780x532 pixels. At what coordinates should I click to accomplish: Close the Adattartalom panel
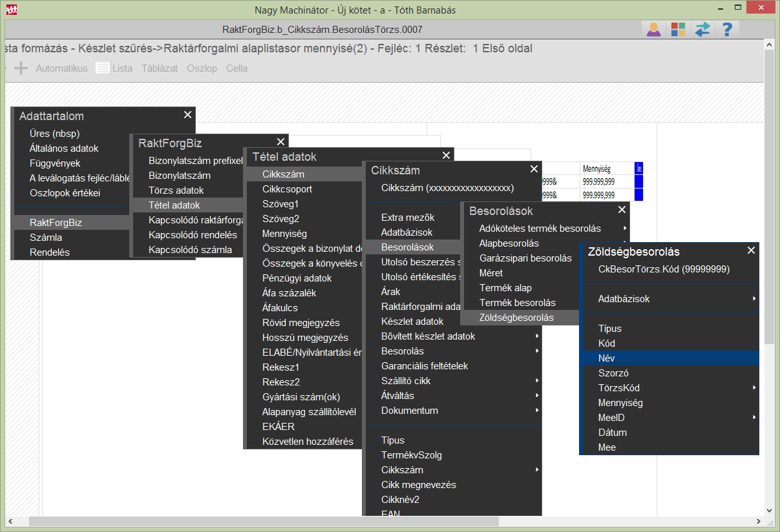pyautogui.click(x=187, y=114)
